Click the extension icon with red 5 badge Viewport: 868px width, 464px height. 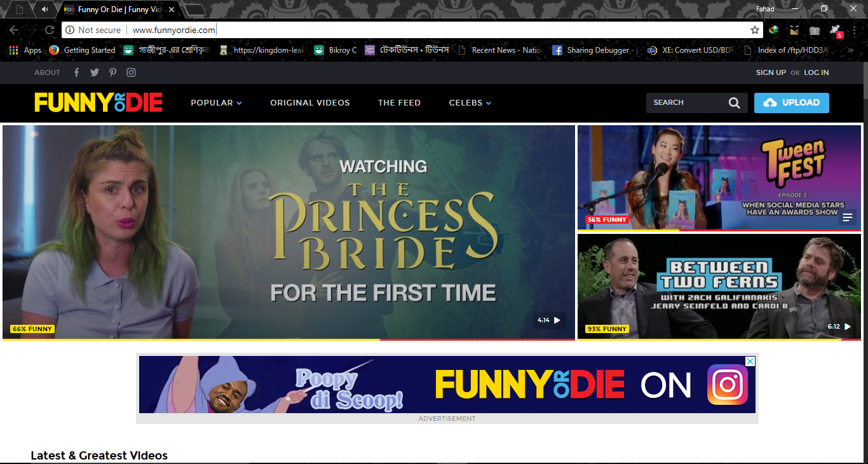pyautogui.click(x=836, y=31)
